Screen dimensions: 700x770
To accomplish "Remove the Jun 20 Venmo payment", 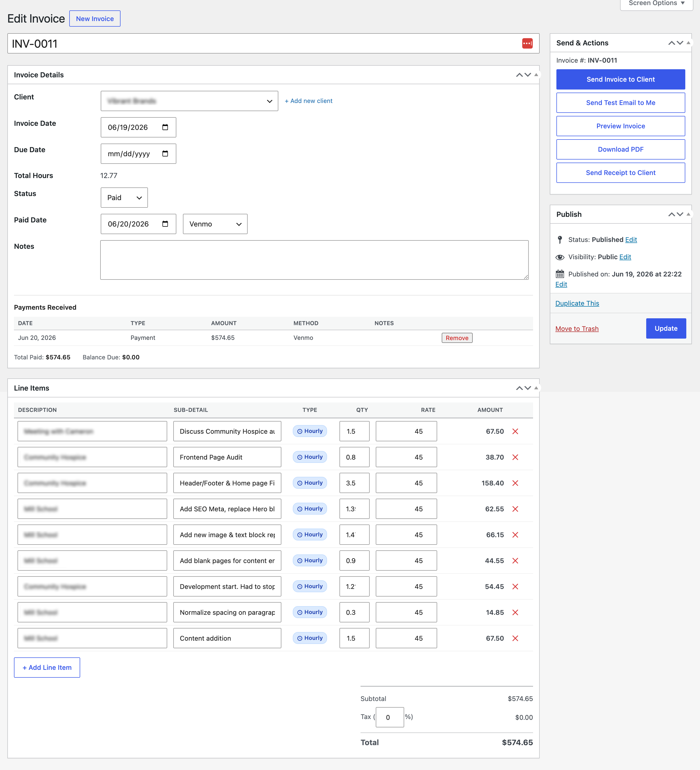I will [x=457, y=338].
